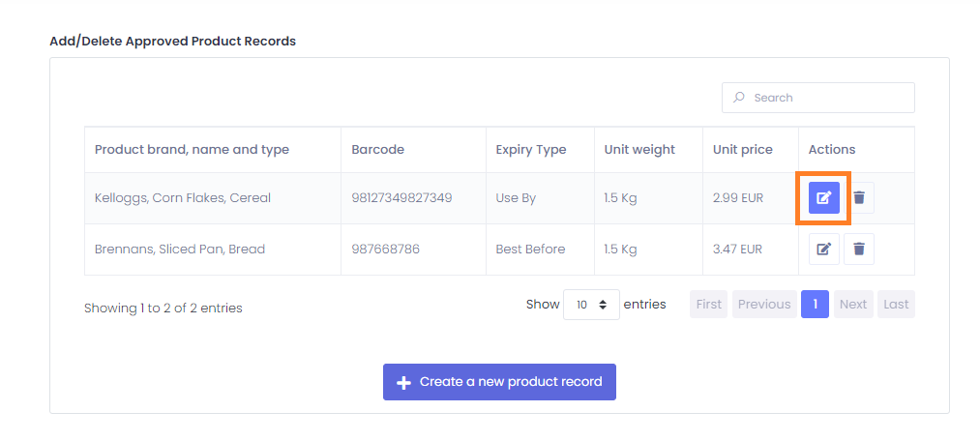980x441 pixels.
Task: Edit the Brennans Sliced Pan record
Action: click(x=823, y=250)
